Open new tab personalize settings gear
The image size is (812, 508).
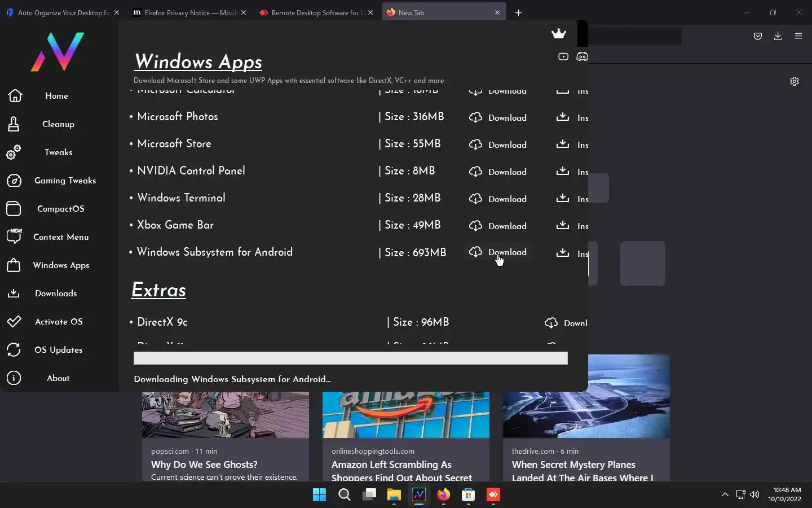[x=795, y=81]
